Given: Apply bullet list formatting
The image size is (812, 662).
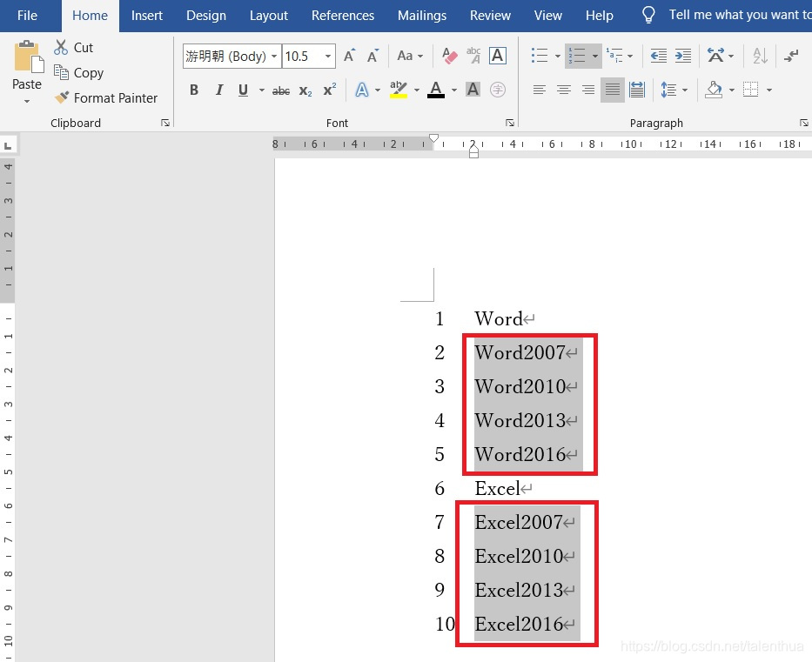Looking at the screenshot, I should [x=539, y=56].
